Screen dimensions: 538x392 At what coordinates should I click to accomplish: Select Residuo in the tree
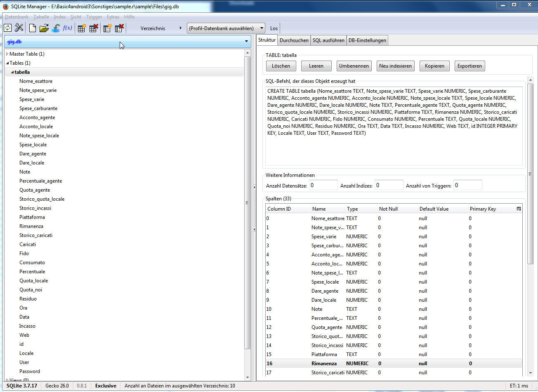pos(28,299)
